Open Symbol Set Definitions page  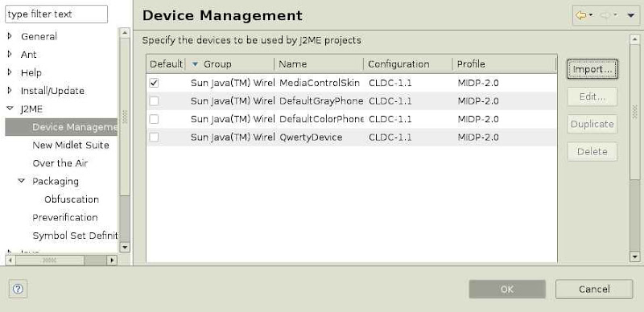pos(75,236)
